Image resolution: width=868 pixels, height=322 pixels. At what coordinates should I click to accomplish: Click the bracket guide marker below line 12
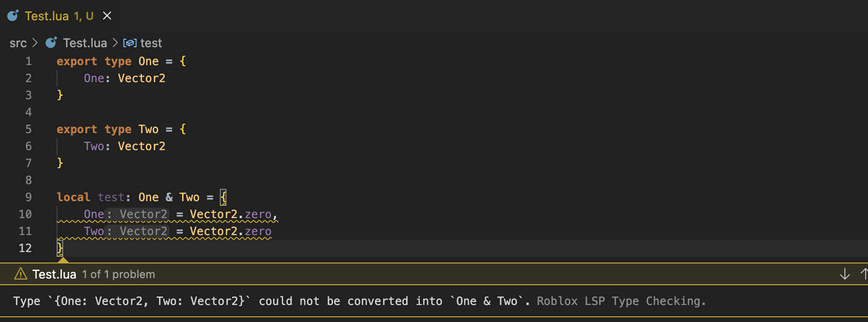pos(63,260)
